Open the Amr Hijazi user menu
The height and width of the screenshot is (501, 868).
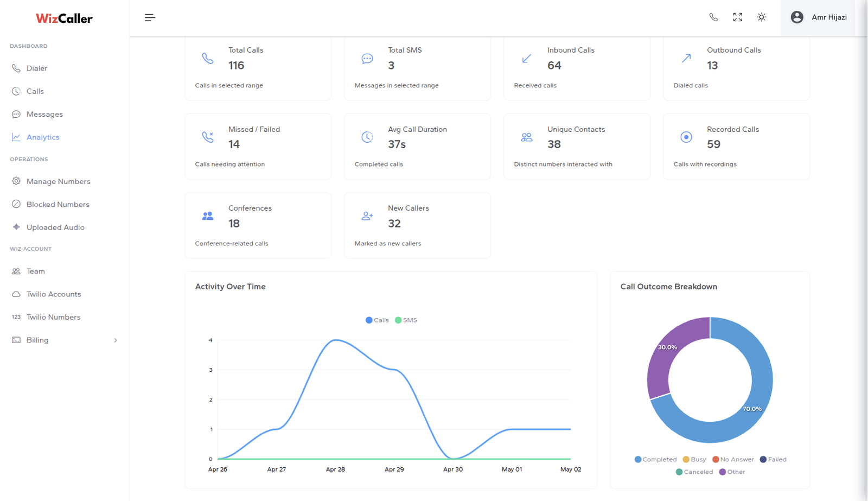pos(818,17)
